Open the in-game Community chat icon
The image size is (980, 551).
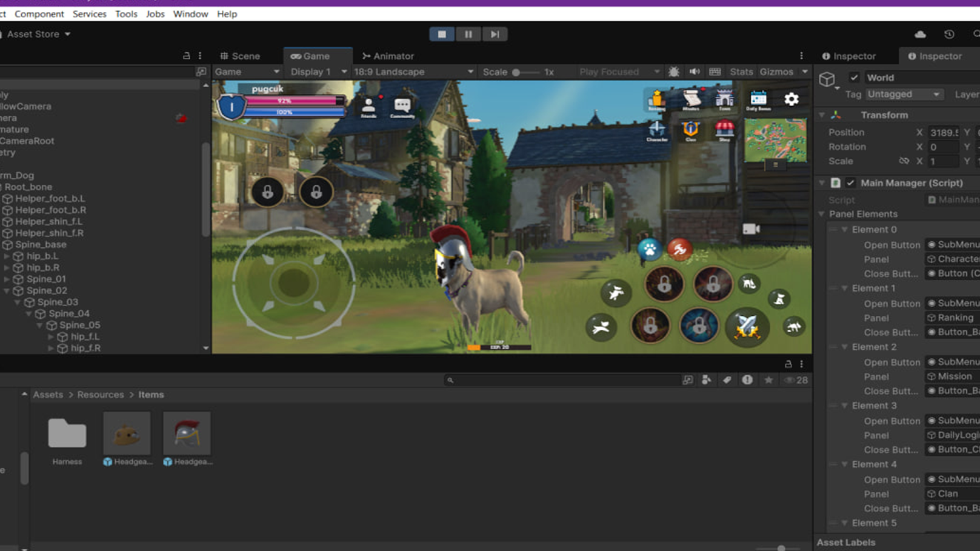[402, 108]
